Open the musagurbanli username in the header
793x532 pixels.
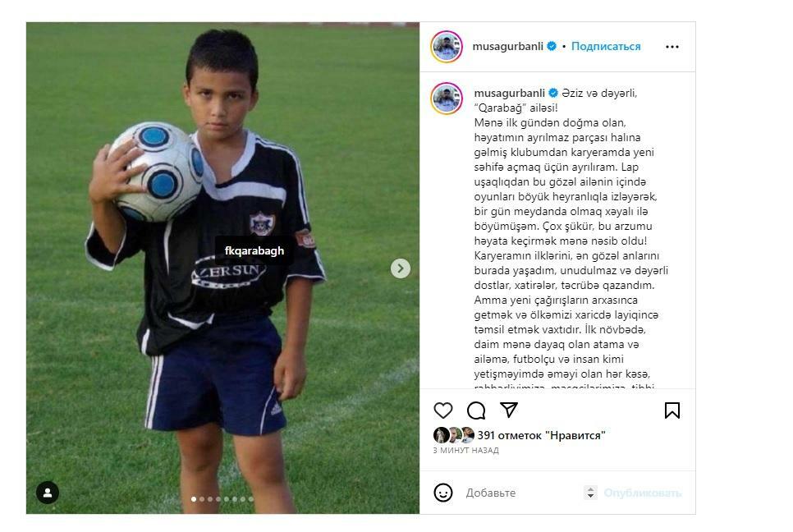(508, 47)
